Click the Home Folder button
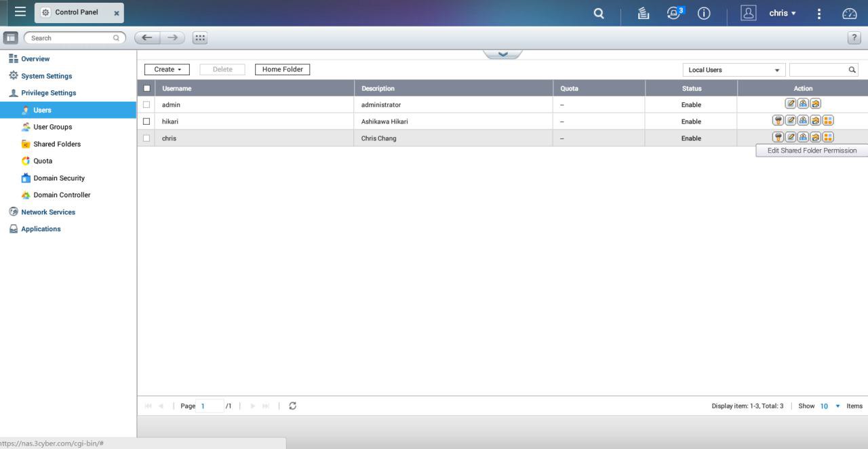The image size is (868, 449). click(x=282, y=69)
